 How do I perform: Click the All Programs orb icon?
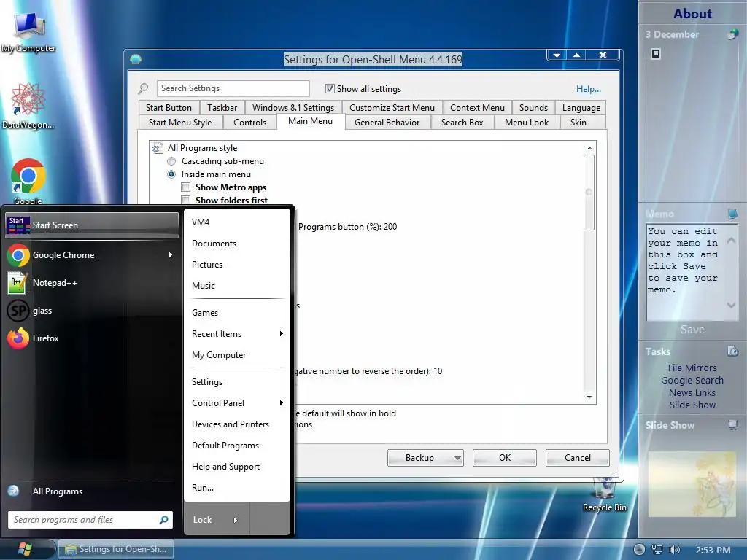(x=13, y=491)
